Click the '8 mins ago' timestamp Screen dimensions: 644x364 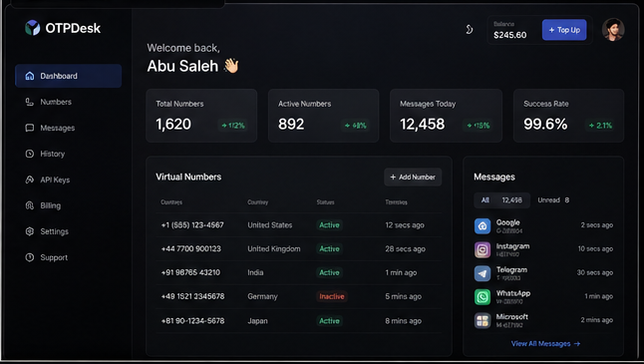403,321
